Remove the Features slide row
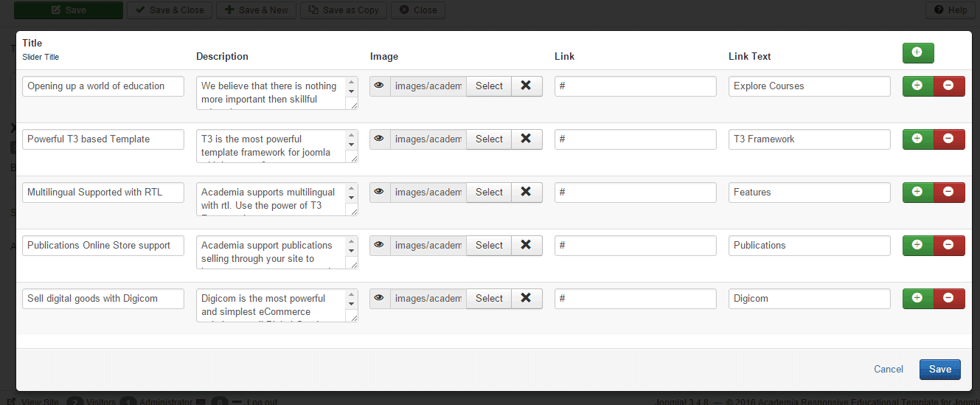The height and width of the screenshot is (405, 980). click(948, 192)
